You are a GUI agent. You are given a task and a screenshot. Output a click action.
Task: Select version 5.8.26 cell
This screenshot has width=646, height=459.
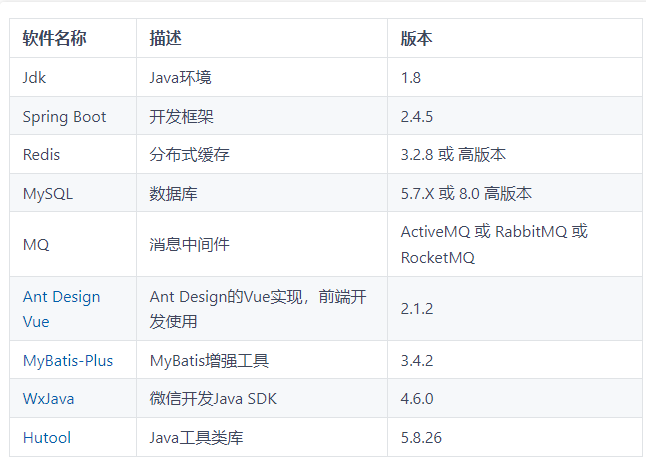515,437
